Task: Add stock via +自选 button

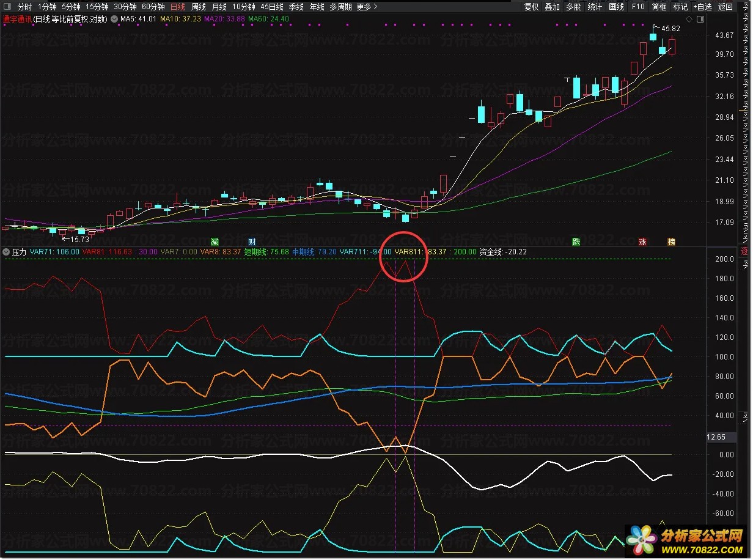Action: (703, 7)
